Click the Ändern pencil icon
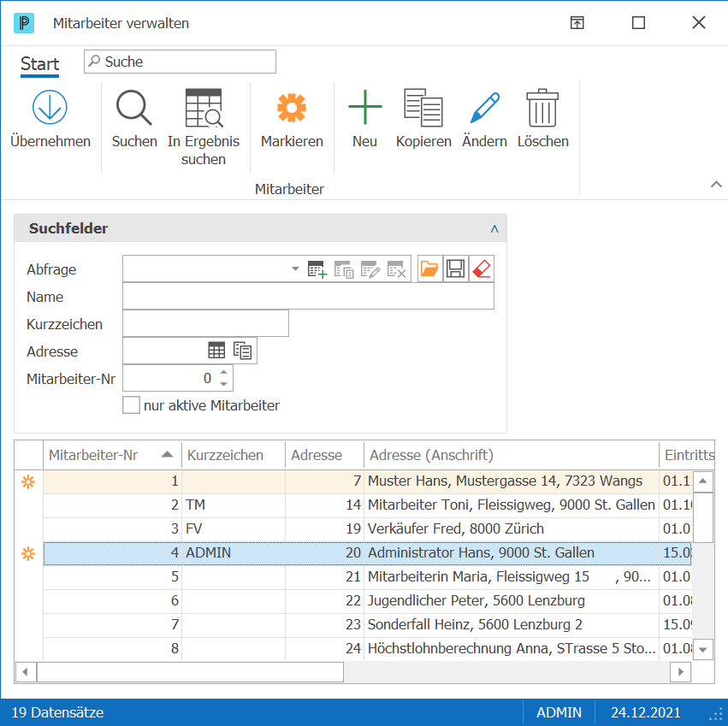The width and height of the screenshot is (728, 726). tap(485, 108)
